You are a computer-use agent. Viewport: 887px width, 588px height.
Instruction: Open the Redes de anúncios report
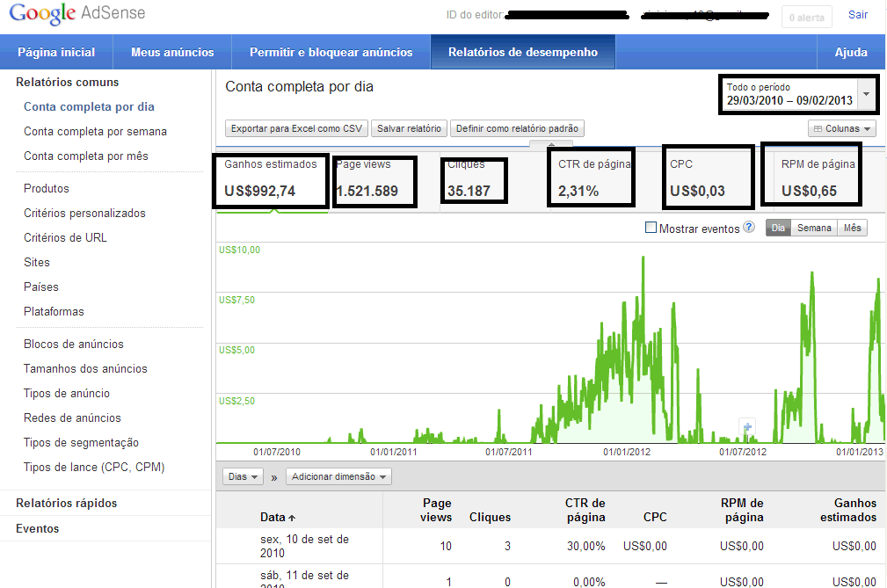click(72, 417)
